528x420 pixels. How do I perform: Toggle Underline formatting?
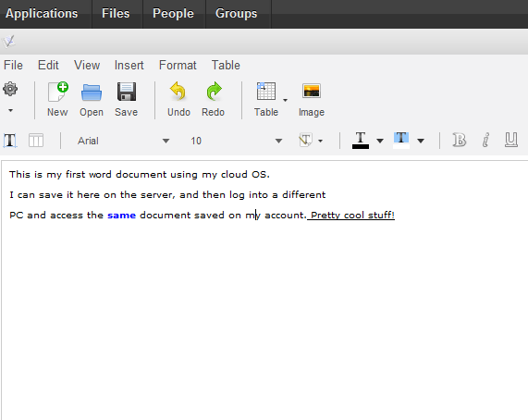(x=510, y=140)
